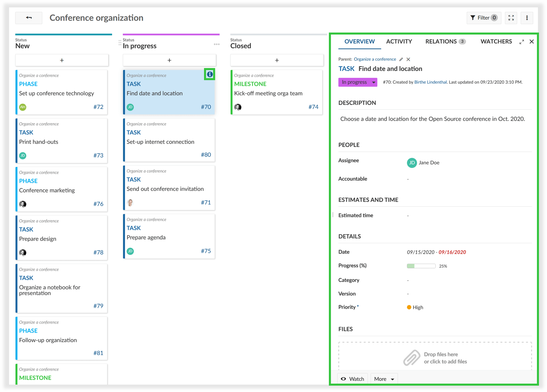547x392 pixels.
Task: Toggle Watch on this work package
Action: 352,379
